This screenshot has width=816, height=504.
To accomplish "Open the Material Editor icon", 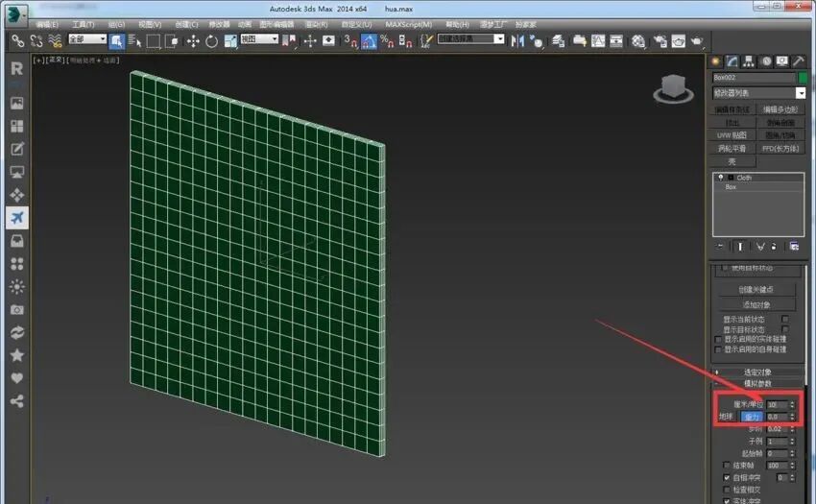I will [638, 41].
